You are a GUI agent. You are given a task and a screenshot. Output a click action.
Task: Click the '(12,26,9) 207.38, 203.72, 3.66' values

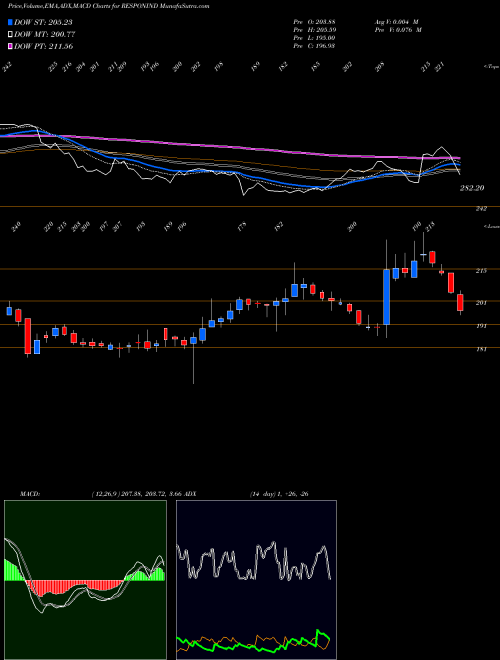click(136, 494)
